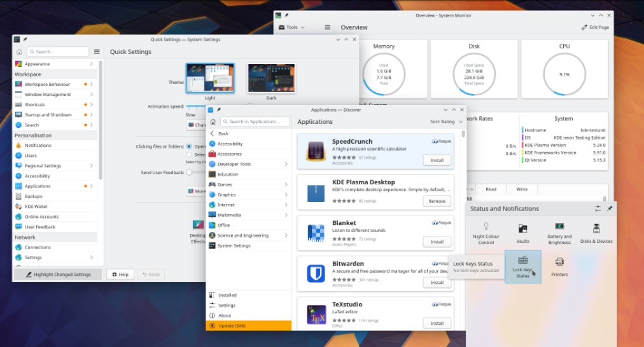The height and width of the screenshot is (347, 644).
Task: Open Battery and Brightness applet
Action: point(559,233)
